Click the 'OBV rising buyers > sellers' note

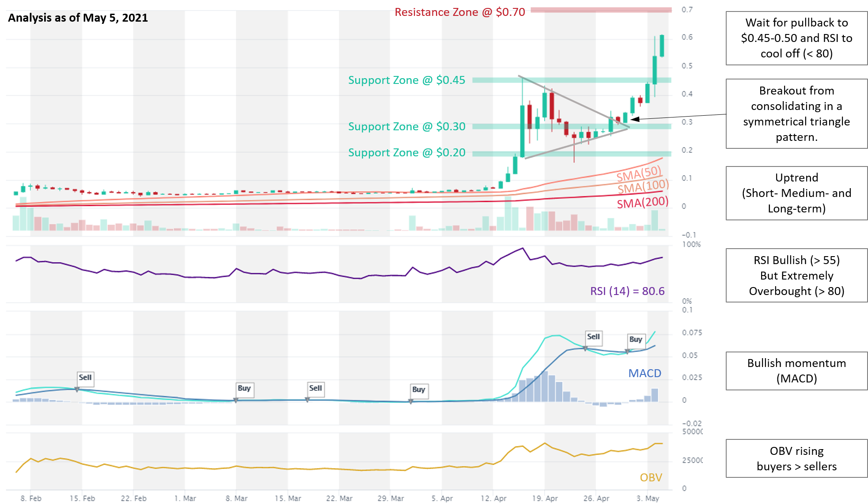point(796,458)
